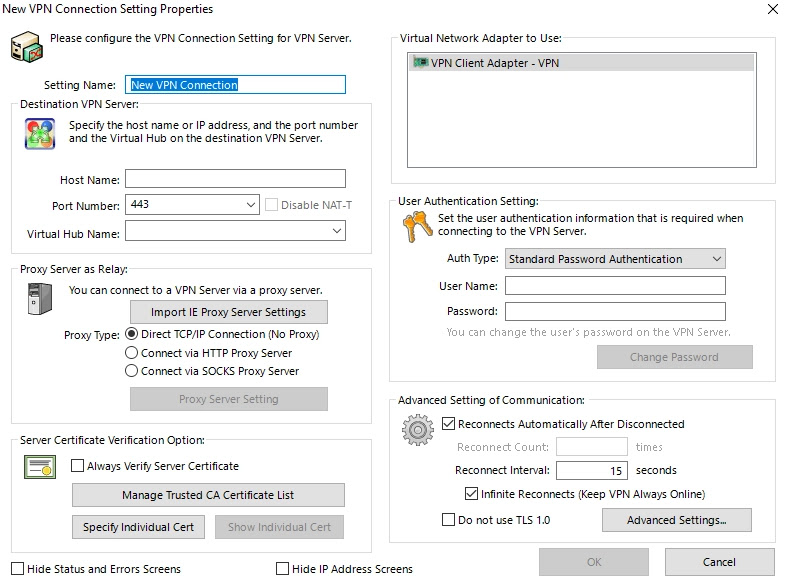Choose Connect via SOCKS Proxy Server
Image resolution: width=787 pixels, height=583 pixels.
pyautogui.click(x=132, y=371)
